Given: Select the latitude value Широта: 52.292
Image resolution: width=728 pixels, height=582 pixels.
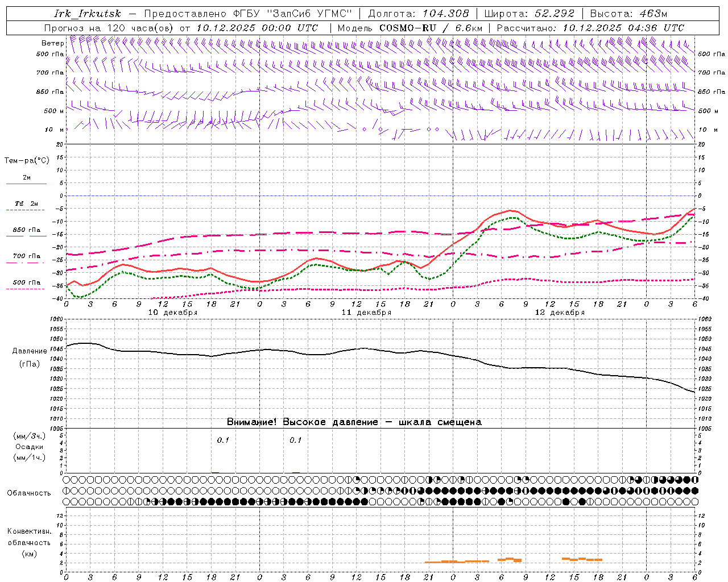Looking at the screenshot, I should coord(530,14).
